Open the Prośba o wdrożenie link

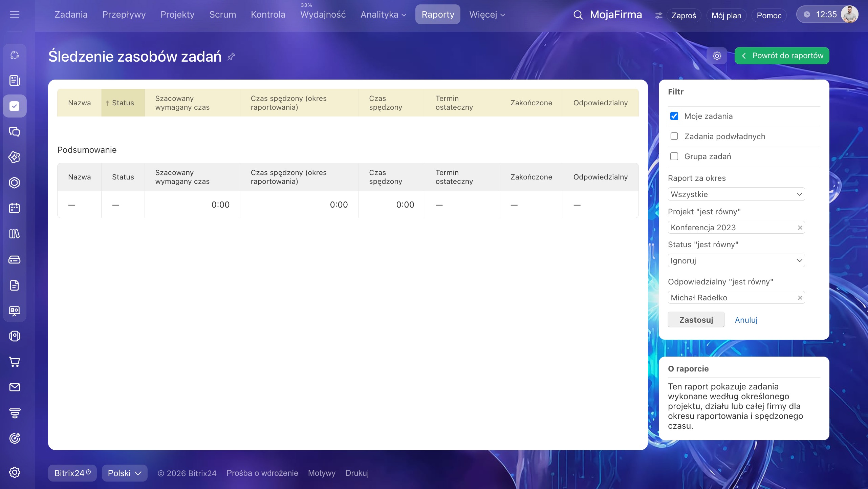click(x=262, y=473)
